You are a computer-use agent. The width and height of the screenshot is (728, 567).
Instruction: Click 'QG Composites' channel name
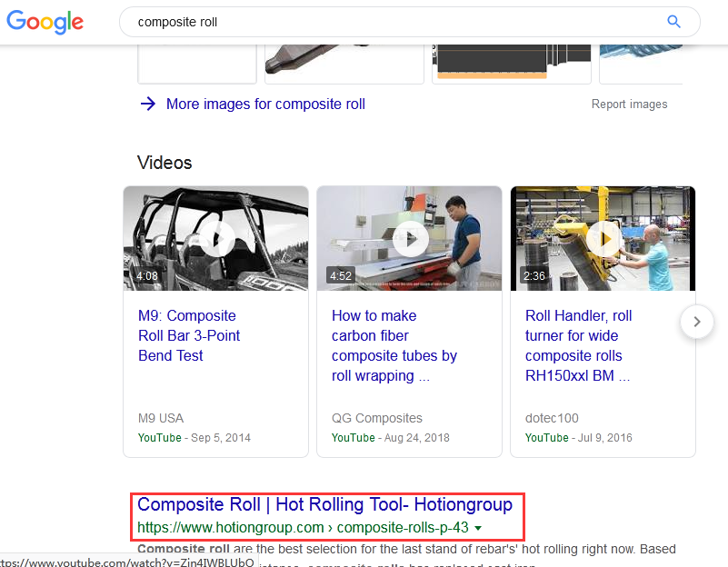pos(377,418)
